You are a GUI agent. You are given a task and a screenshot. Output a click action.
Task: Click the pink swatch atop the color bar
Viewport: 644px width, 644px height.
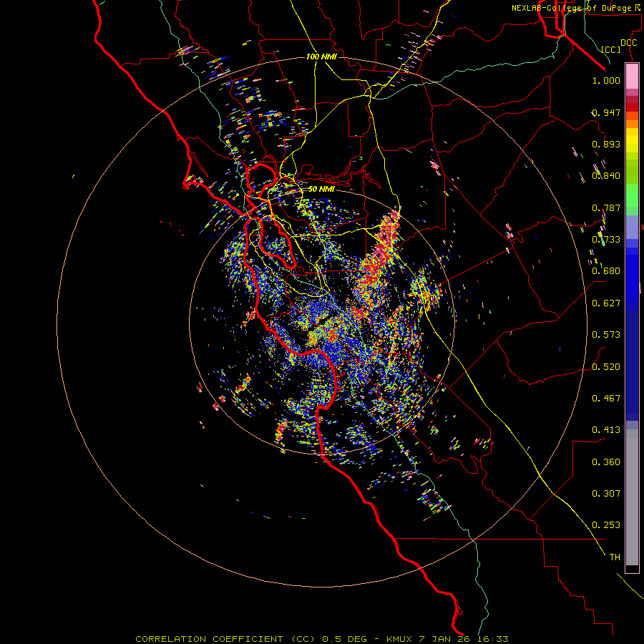pyautogui.click(x=632, y=76)
